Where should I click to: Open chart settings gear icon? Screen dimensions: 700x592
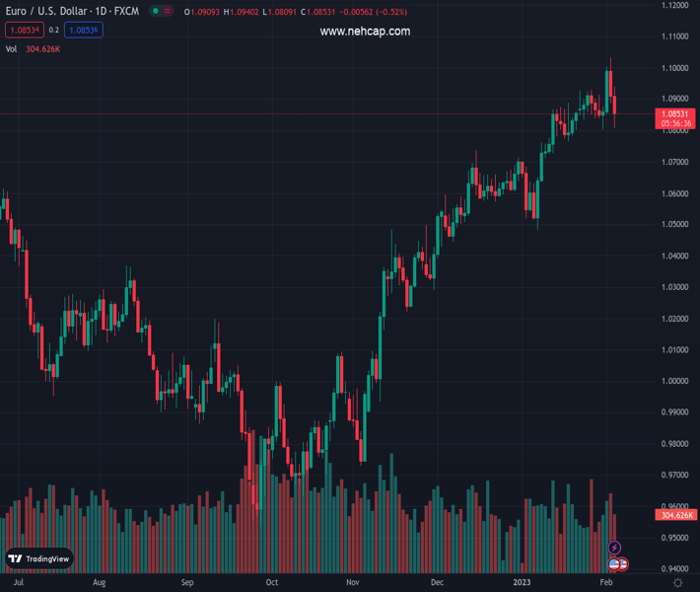[x=677, y=583]
